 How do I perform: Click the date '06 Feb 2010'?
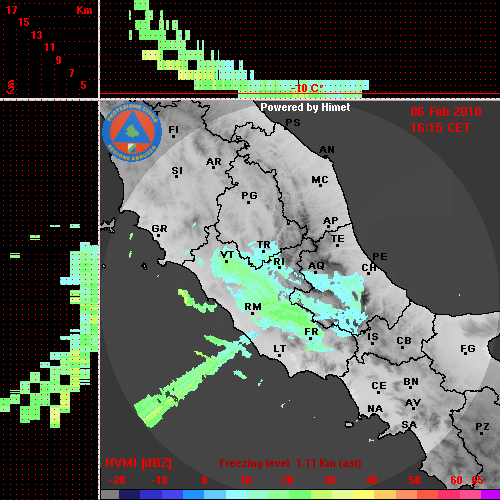[446, 112]
